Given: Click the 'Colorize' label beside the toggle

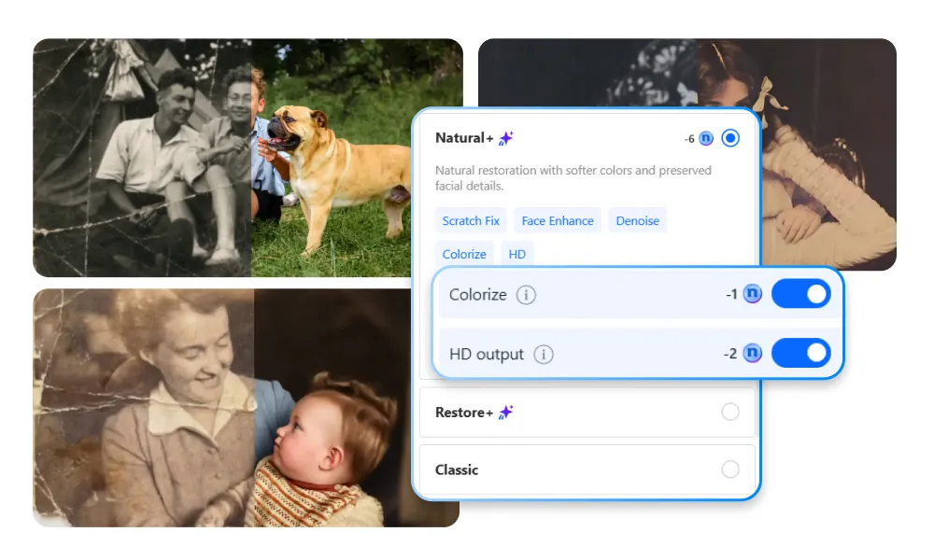Looking at the screenshot, I should pos(477,295).
